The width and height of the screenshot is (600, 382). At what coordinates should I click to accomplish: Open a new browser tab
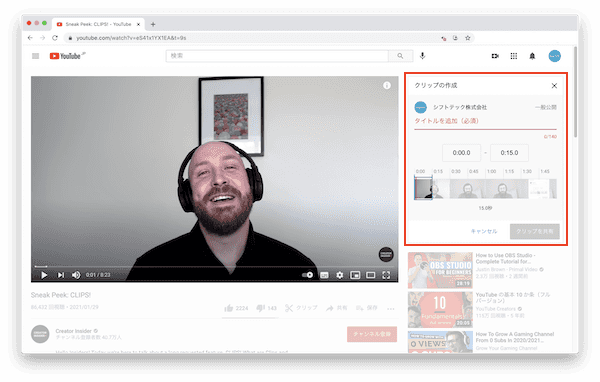[x=153, y=24]
